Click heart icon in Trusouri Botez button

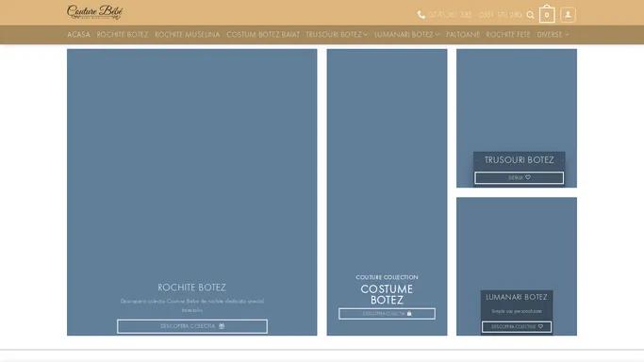(x=528, y=178)
